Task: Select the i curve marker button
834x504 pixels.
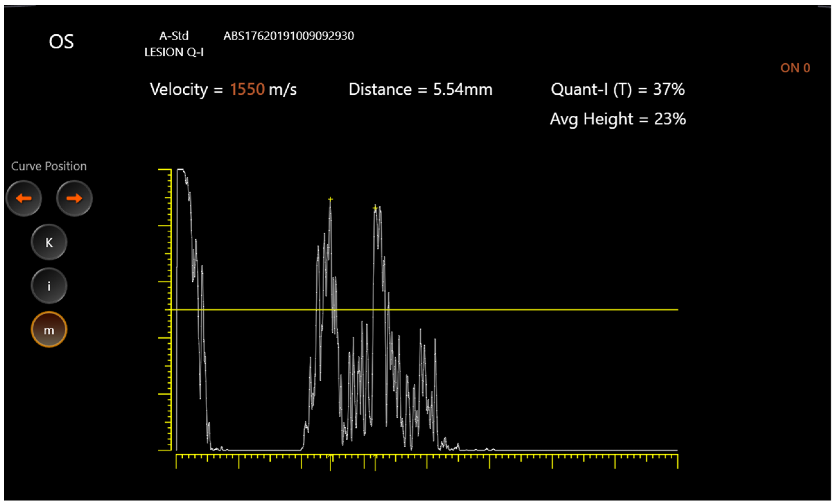Action: point(48,286)
